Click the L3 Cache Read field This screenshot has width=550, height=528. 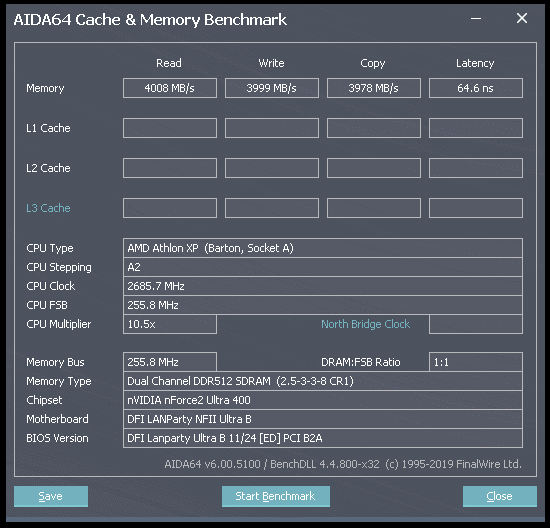[x=170, y=208]
